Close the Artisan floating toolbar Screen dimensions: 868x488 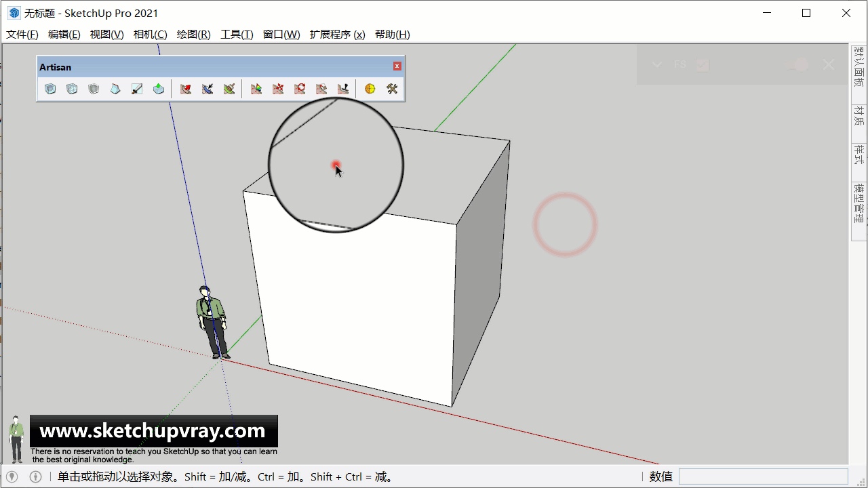coord(397,66)
